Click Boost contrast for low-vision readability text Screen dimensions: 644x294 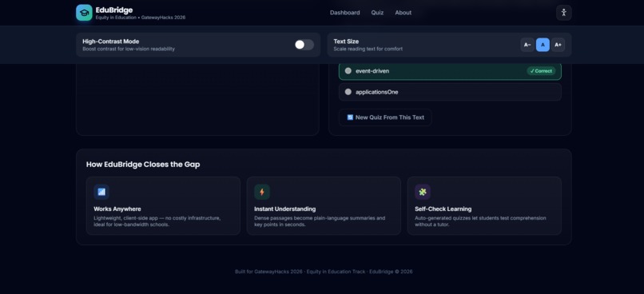point(129,49)
